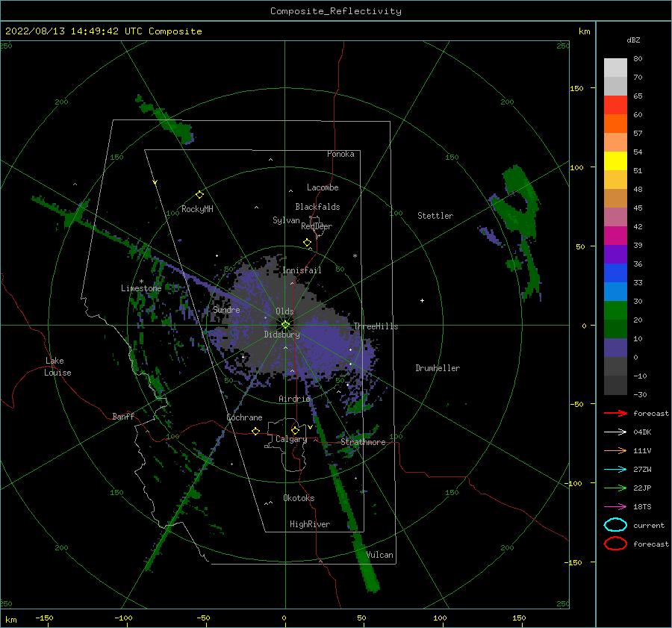Select the yellow 51-54 dBZ swatch

coord(615,161)
